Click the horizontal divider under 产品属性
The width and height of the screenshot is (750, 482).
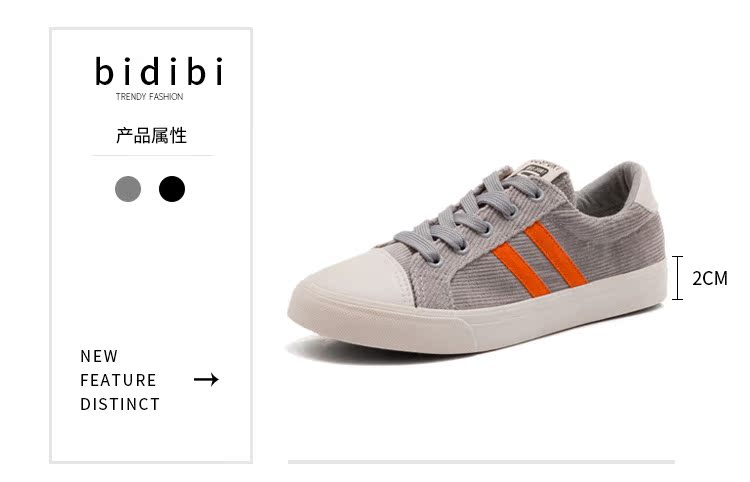pos(153,155)
